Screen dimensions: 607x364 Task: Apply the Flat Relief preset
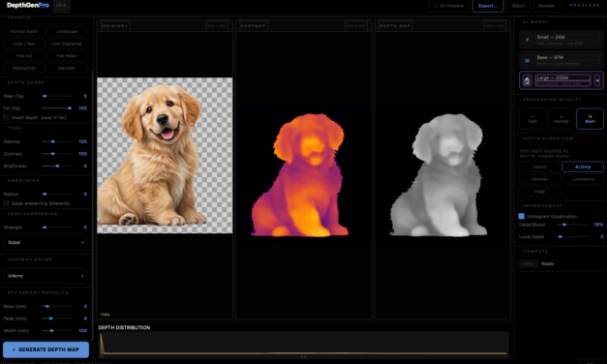point(67,56)
